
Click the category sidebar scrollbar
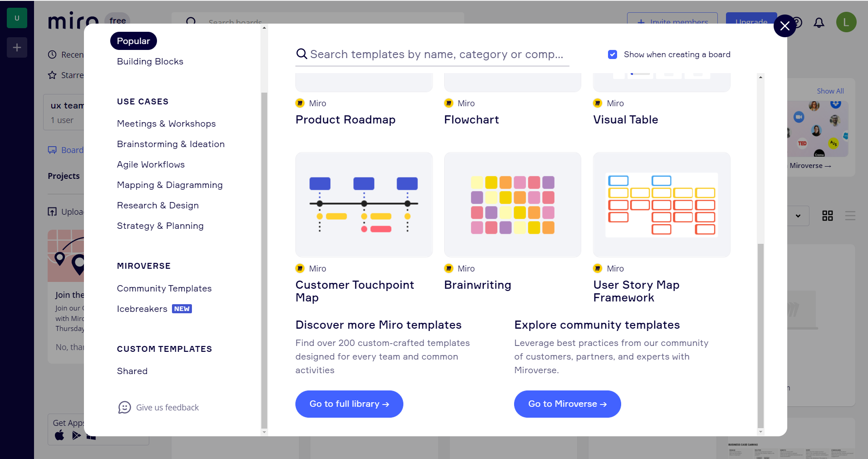point(264,260)
